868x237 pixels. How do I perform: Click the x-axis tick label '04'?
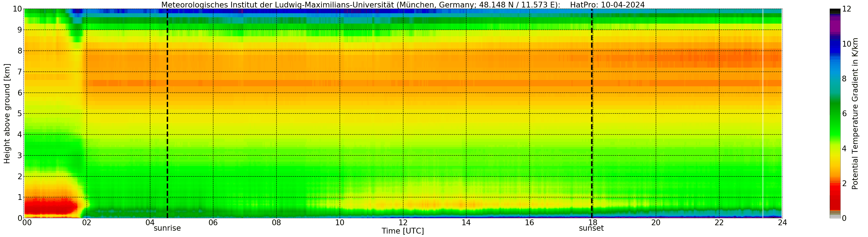pyautogui.click(x=150, y=223)
